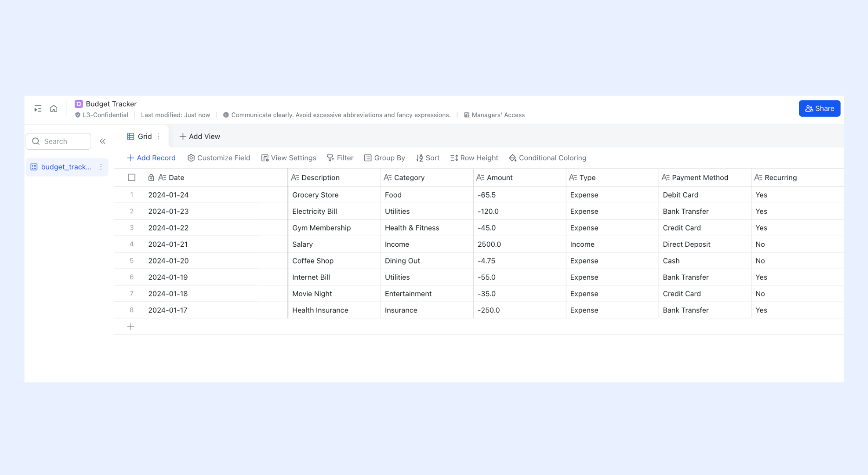Image resolution: width=868 pixels, height=475 pixels.
Task: Toggle the sidebar navigation panel icon
Action: pyautogui.click(x=38, y=109)
